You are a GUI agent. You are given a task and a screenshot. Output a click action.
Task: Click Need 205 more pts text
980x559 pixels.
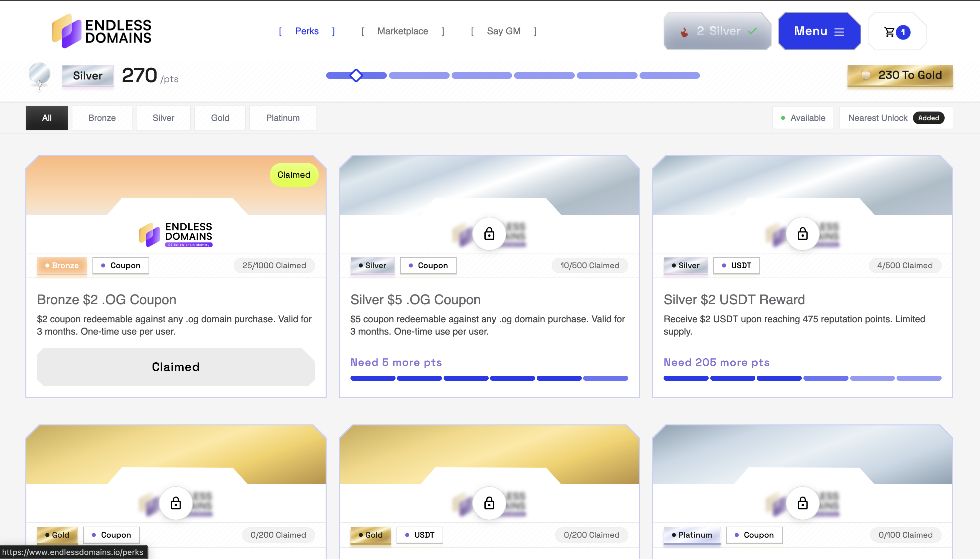[x=716, y=362]
